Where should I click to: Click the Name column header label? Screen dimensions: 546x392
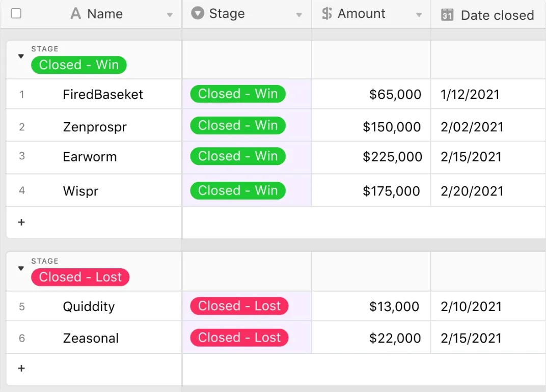pos(105,14)
